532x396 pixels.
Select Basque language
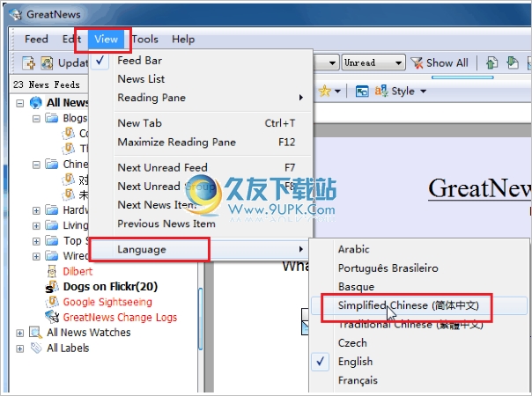click(x=419, y=287)
